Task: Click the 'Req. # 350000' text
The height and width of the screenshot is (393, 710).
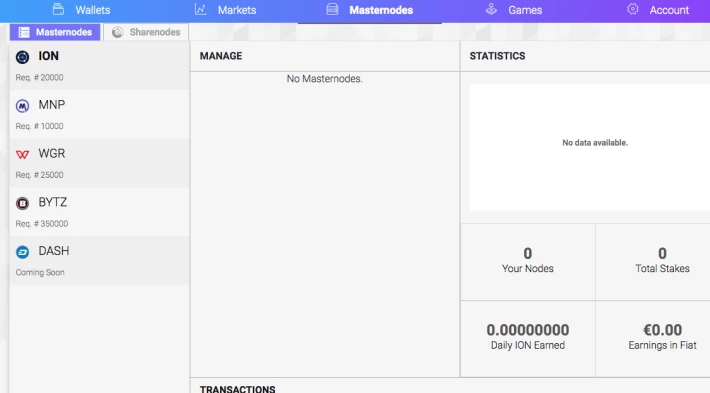Action: pyautogui.click(x=42, y=224)
